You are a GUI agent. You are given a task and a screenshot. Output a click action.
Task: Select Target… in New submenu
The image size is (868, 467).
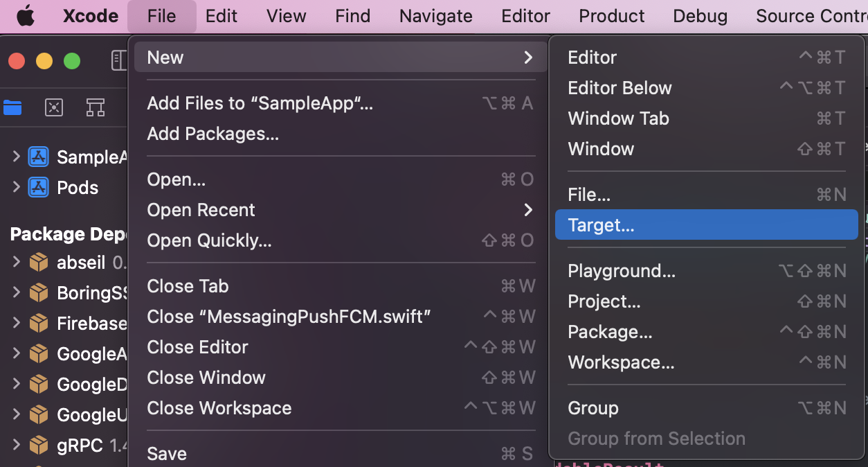(707, 225)
